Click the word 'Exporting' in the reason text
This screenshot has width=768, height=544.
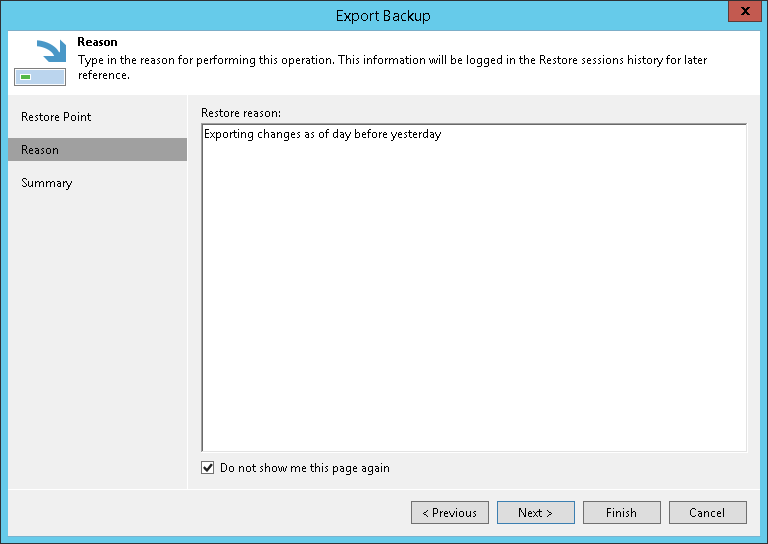coord(229,134)
